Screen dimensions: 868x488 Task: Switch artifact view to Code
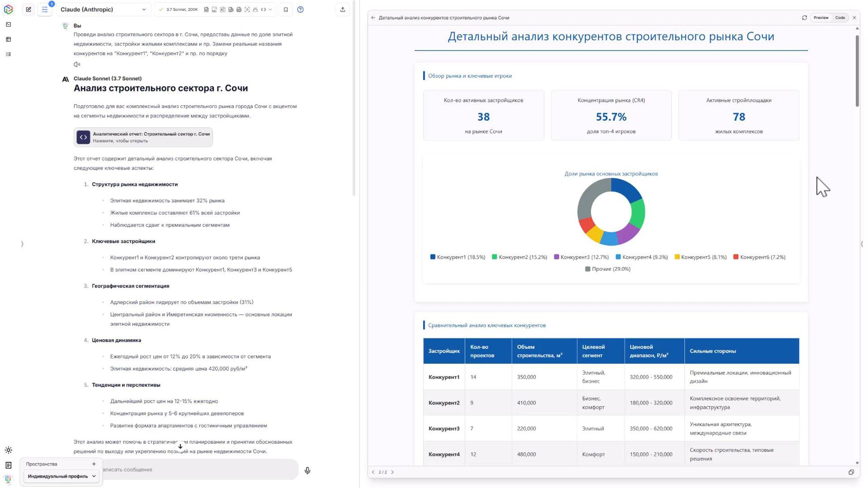pyautogui.click(x=840, y=18)
